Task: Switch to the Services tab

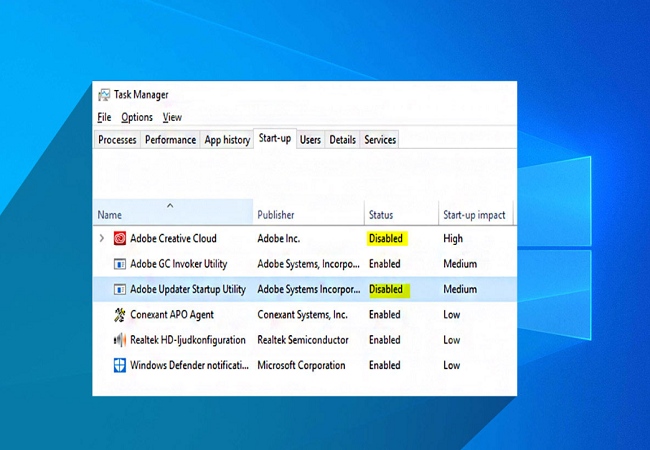Action: 380,140
